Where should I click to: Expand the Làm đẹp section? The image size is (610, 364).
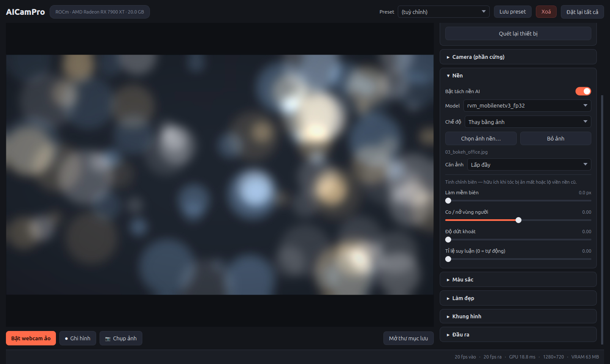pyautogui.click(x=518, y=298)
